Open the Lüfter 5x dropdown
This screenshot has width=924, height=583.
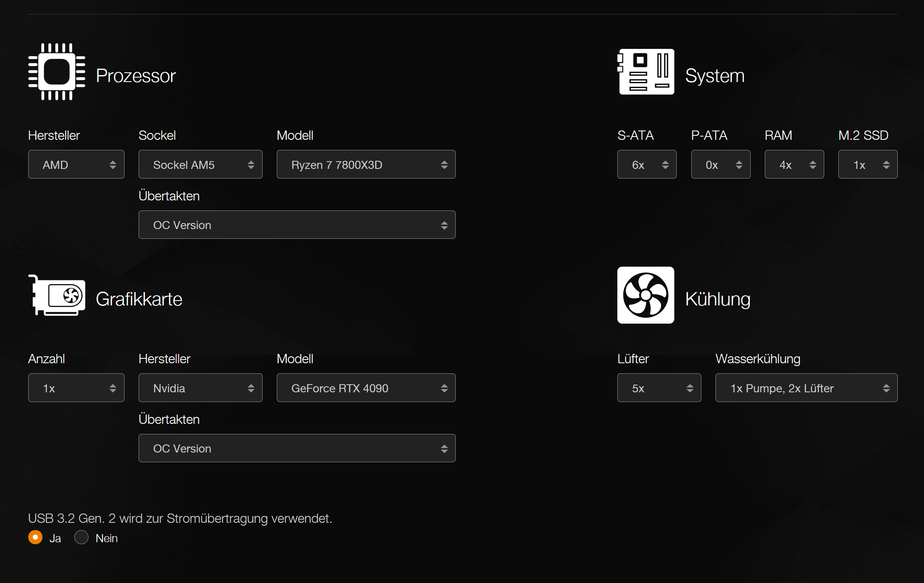(659, 388)
